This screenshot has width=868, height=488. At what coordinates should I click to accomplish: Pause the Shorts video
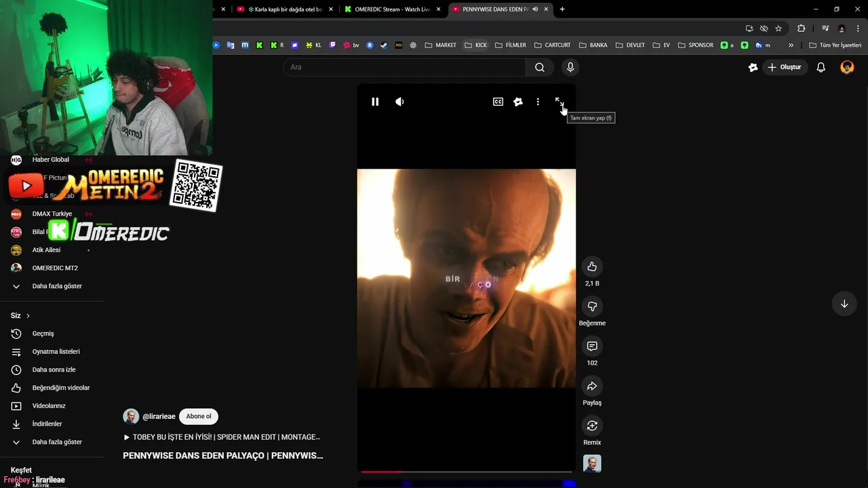375,102
